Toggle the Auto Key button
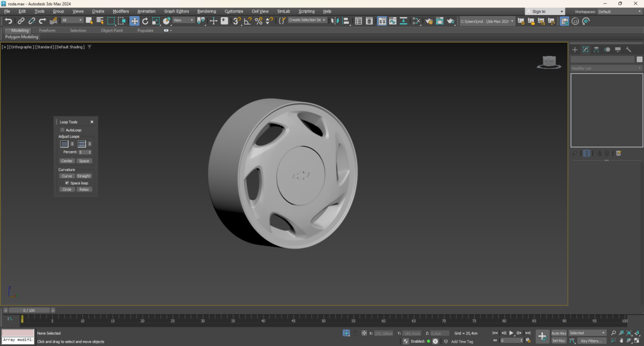Screen dimensions: 644x346 [x=558, y=333]
